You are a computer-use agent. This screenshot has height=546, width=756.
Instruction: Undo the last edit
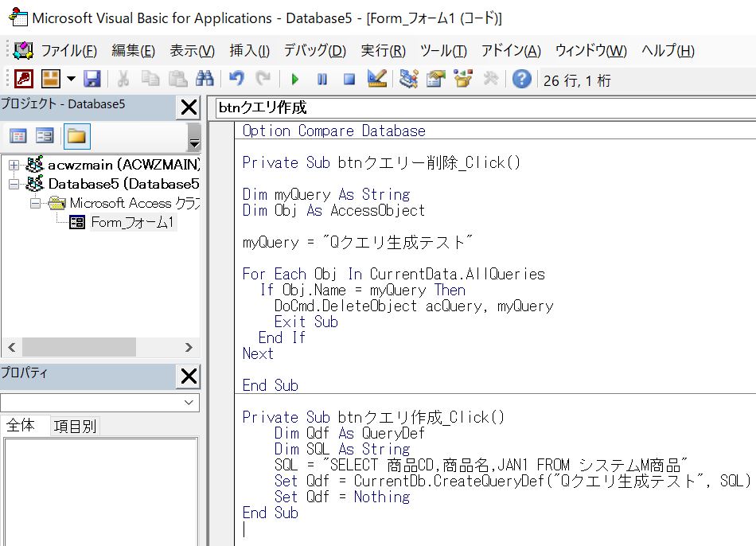[x=236, y=79]
